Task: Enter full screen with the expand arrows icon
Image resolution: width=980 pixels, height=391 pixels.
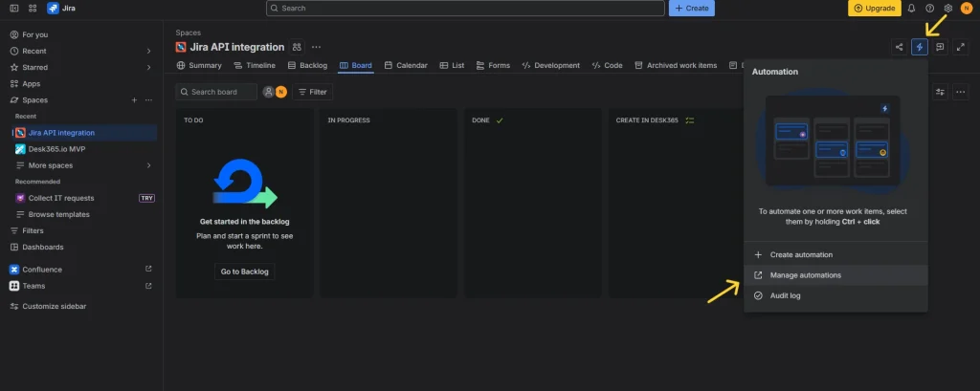Action: (x=961, y=47)
